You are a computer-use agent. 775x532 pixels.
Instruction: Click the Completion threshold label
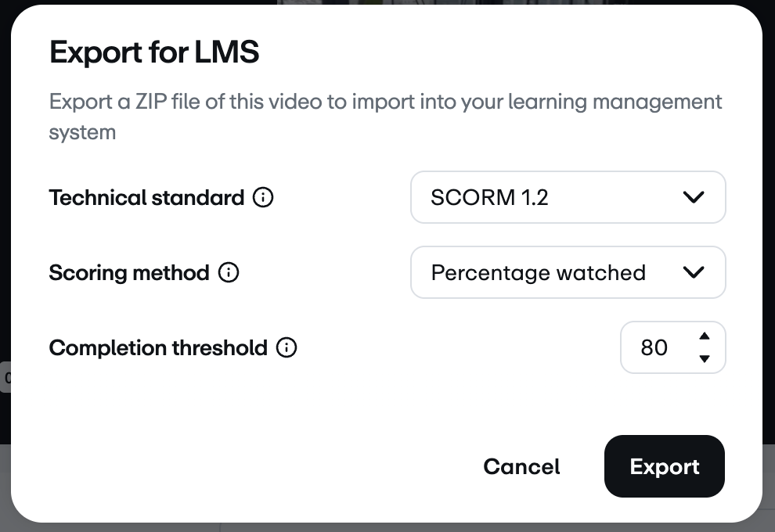click(x=158, y=348)
